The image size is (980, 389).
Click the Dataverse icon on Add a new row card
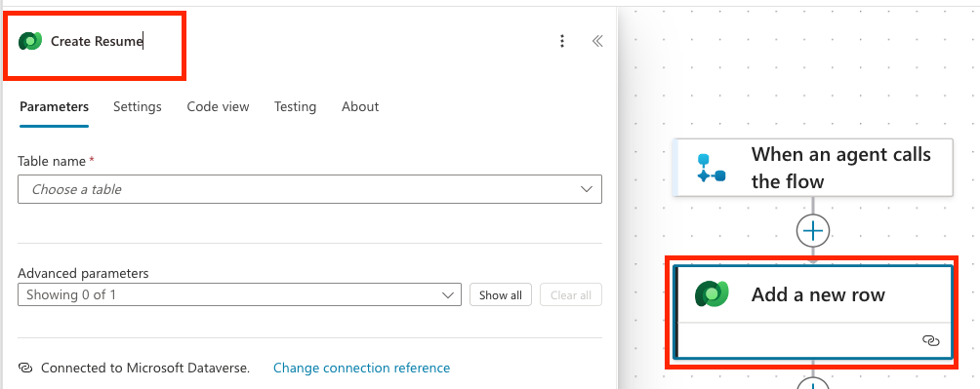[x=712, y=294]
